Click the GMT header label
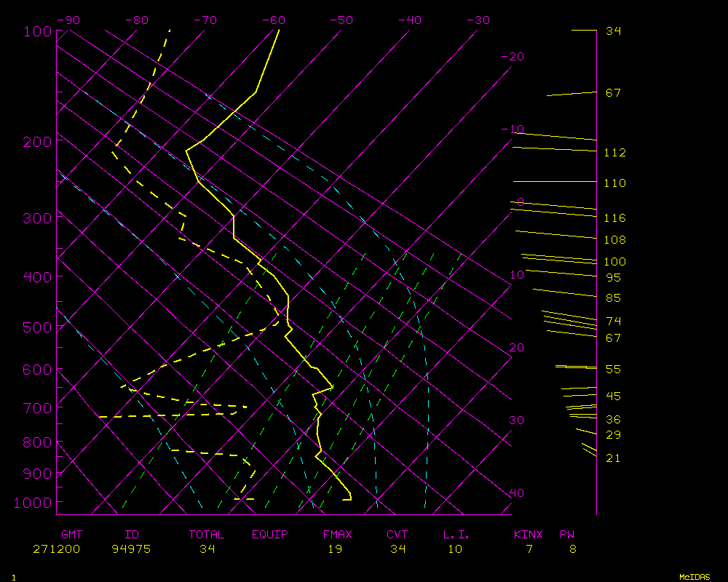 72,535
